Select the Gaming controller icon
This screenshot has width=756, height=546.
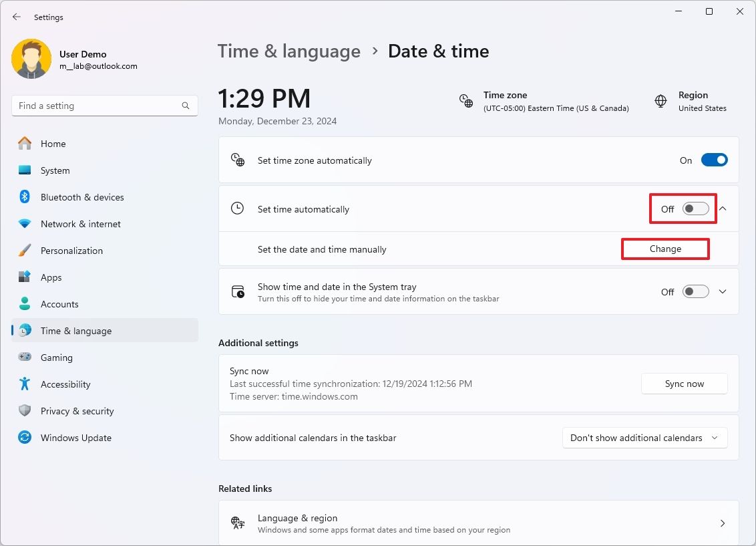click(24, 358)
